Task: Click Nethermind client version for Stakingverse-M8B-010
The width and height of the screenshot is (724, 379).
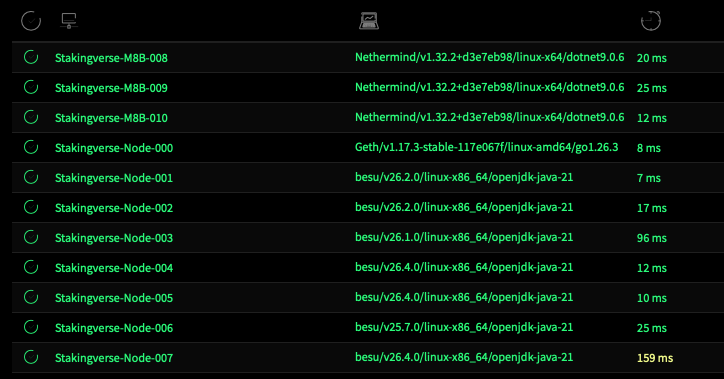Action: tap(489, 117)
